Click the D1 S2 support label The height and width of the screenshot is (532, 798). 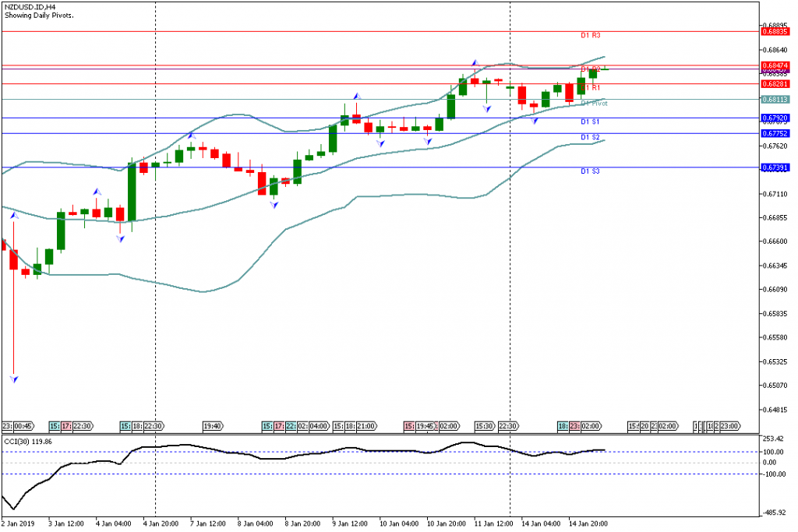click(590, 138)
